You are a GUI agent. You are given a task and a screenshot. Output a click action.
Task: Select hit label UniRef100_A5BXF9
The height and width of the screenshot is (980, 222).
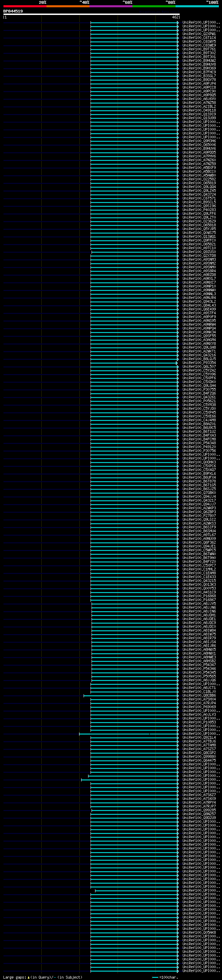pos(199,168)
